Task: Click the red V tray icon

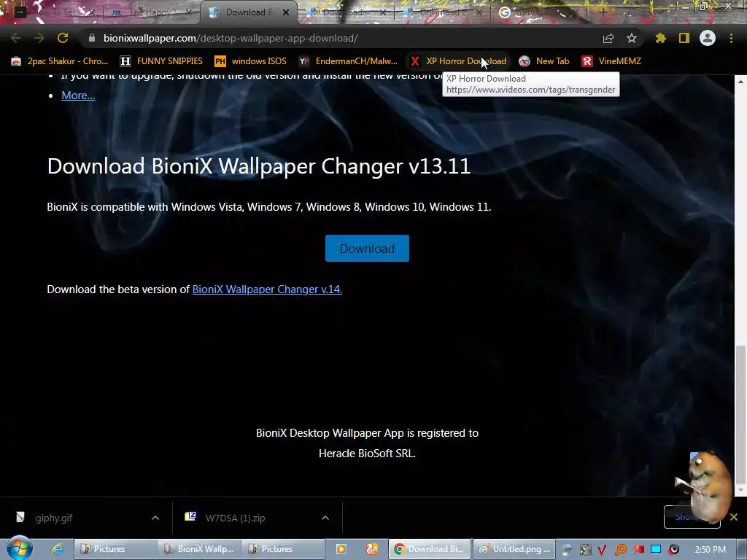Action: 602,550
